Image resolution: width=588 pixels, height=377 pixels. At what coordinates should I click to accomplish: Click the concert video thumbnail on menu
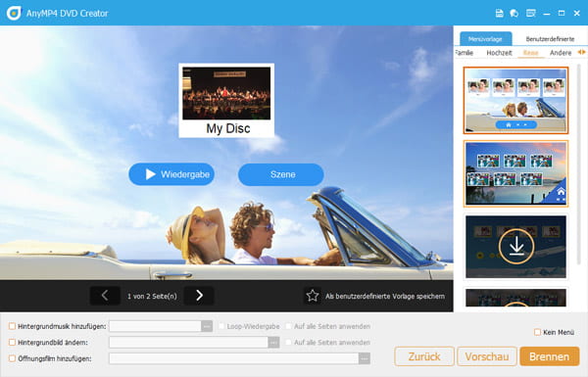click(x=226, y=93)
